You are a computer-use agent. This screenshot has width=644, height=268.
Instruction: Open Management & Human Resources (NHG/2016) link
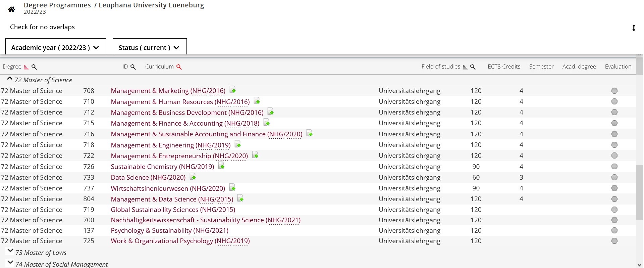point(180,102)
